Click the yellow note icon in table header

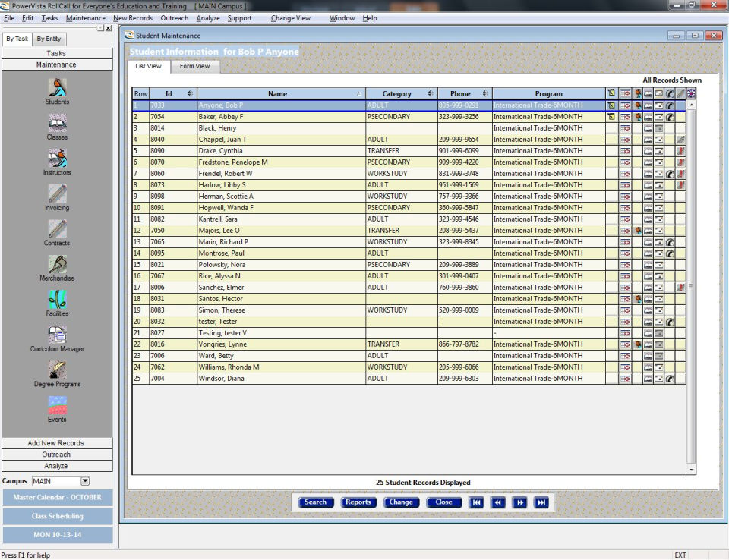611,93
